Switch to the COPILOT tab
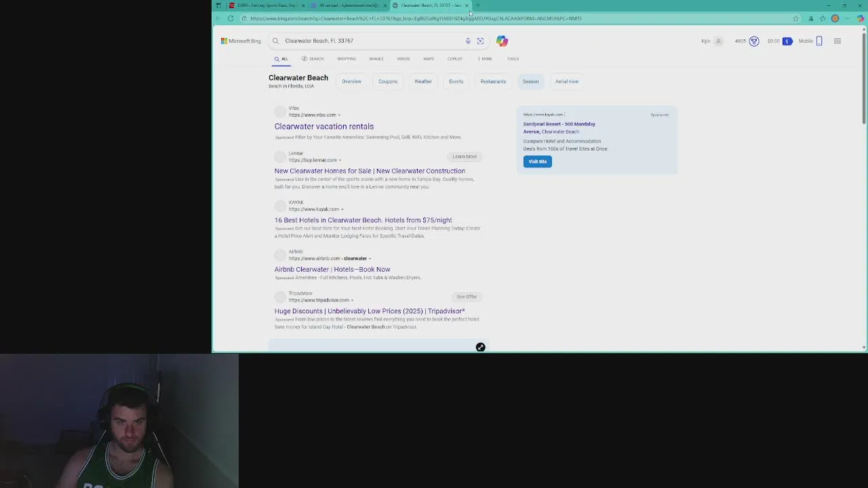Image resolution: width=868 pixels, height=488 pixels. pyautogui.click(x=455, y=59)
